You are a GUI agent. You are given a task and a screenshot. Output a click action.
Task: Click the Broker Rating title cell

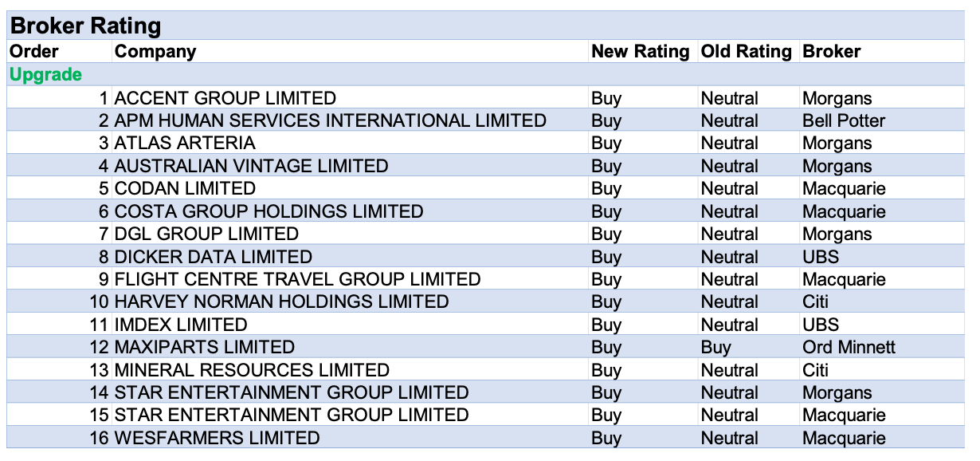[85, 26]
